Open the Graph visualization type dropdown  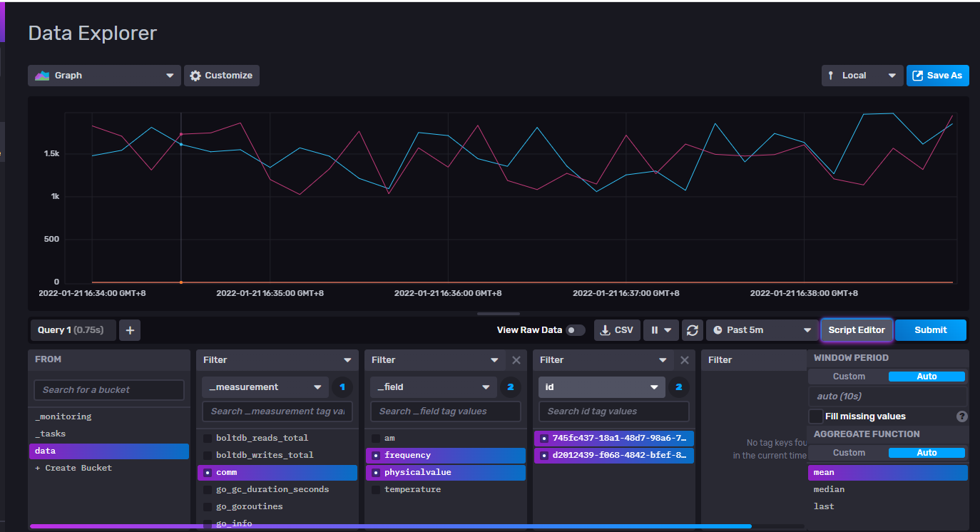click(104, 76)
